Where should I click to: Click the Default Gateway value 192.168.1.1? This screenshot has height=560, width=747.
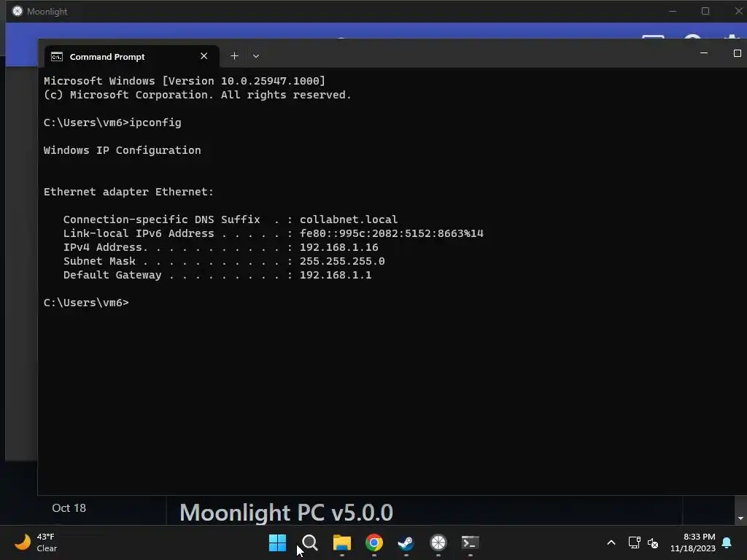[x=336, y=275]
